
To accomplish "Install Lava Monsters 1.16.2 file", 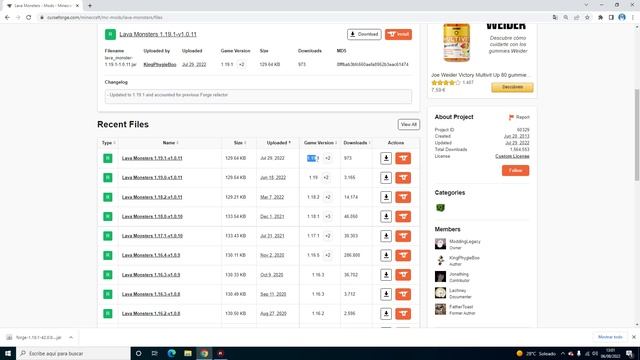I will [x=403, y=313].
